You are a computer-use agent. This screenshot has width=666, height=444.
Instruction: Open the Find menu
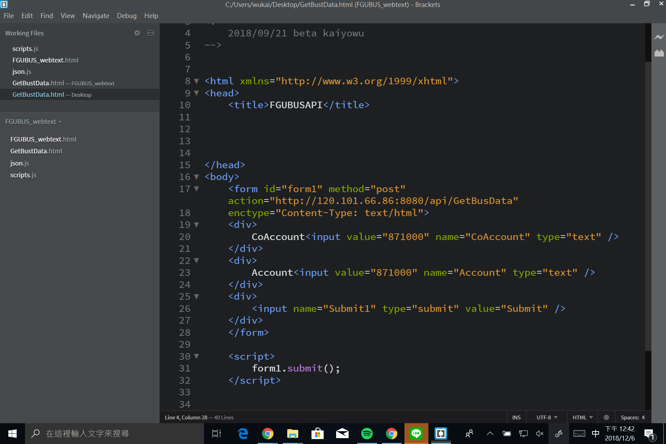[47, 16]
